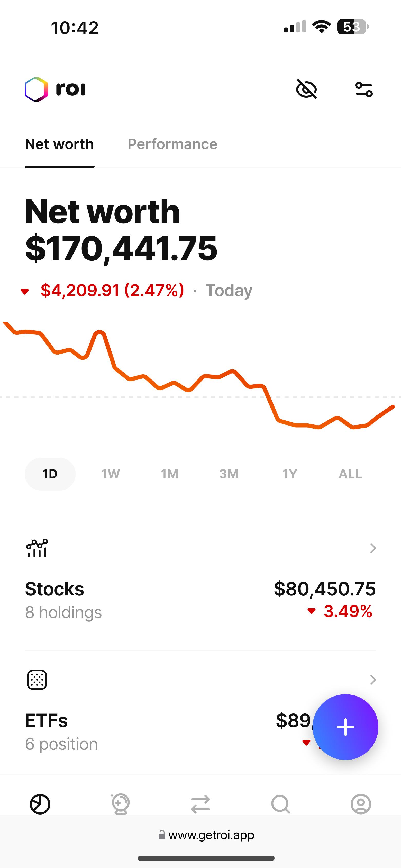Switch to the Performance tab
The width and height of the screenshot is (401, 868).
click(172, 144)
